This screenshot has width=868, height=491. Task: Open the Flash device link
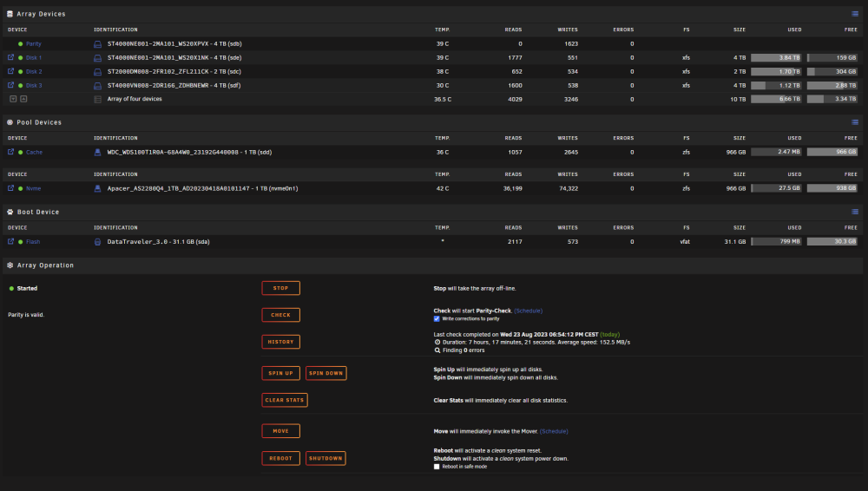click(x=33, y=242)
